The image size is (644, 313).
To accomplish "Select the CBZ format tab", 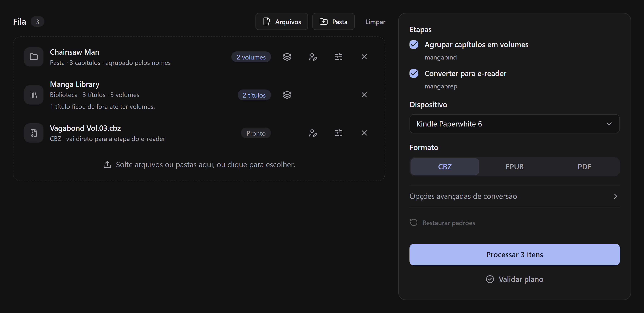I will [445, 167].
